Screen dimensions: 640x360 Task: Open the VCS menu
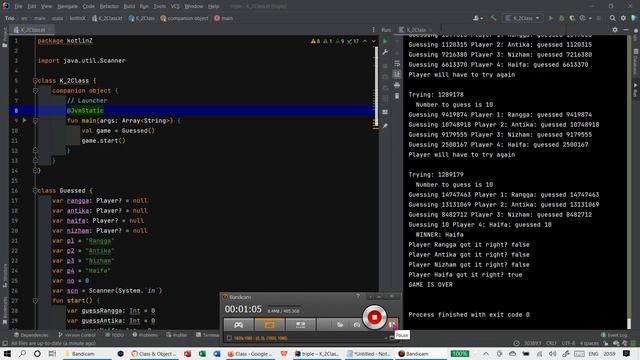pyautogui.click(x=175, y=7)
